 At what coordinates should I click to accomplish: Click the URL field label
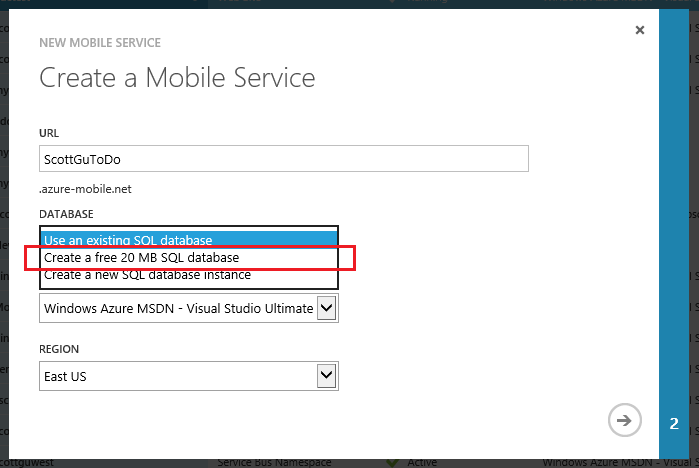point(49,133)
